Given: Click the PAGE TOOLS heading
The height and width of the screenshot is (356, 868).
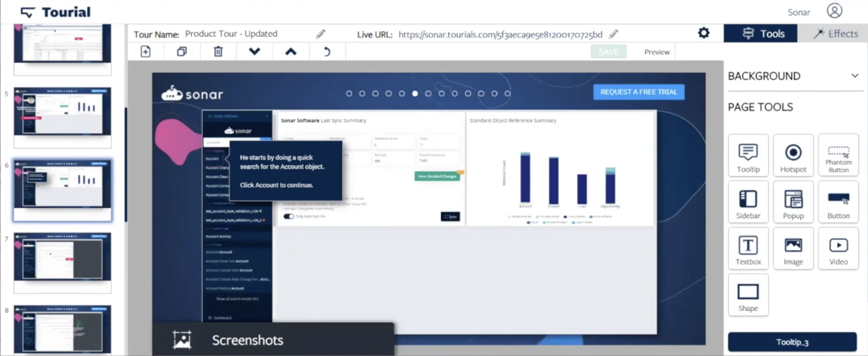Looking at the screenshot, I should point(760,107).
